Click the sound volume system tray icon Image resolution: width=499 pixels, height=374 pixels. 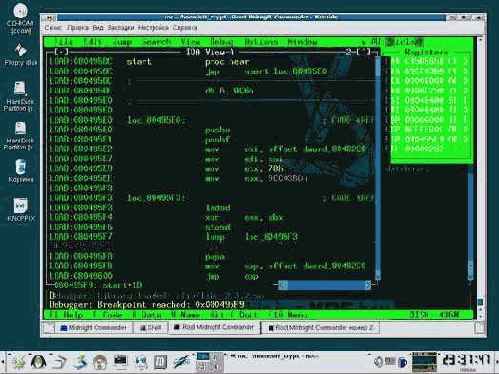pos(378,361)
